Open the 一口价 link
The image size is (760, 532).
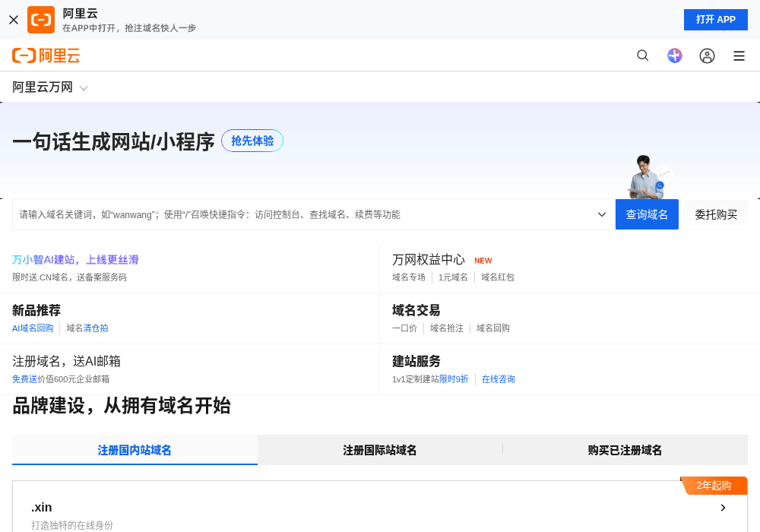[x=404, y=328]
